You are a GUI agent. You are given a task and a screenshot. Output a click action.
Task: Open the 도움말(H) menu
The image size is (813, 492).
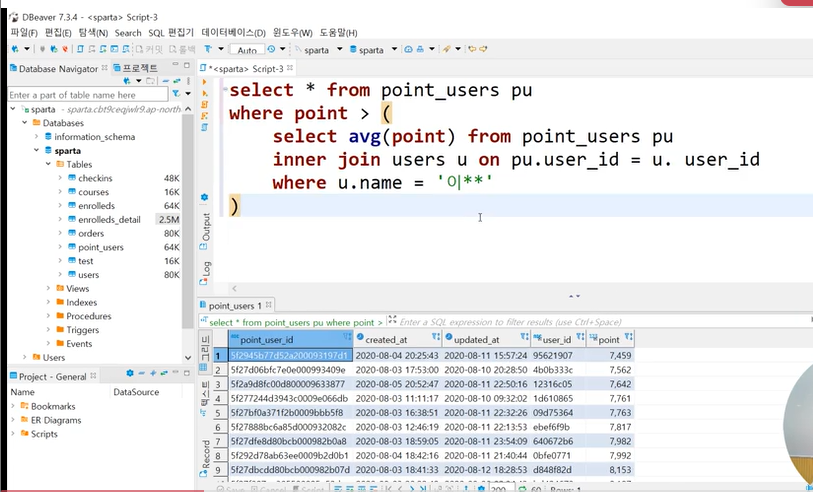(x=338, y=33)
